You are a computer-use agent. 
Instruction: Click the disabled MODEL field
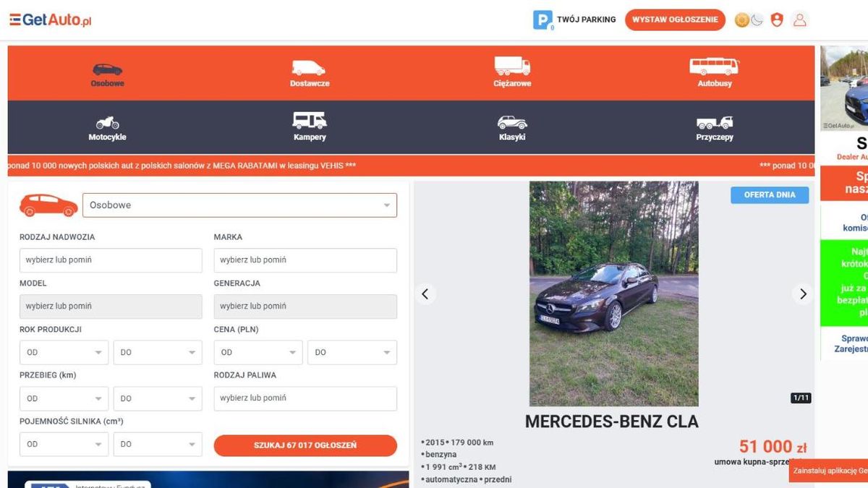tap(111, 307)
